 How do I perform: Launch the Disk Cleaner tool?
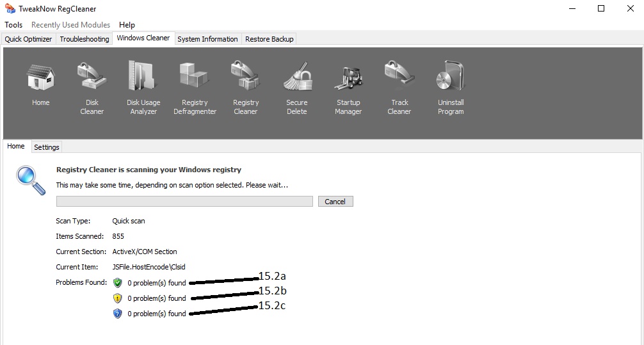click(x=92, y=76)
